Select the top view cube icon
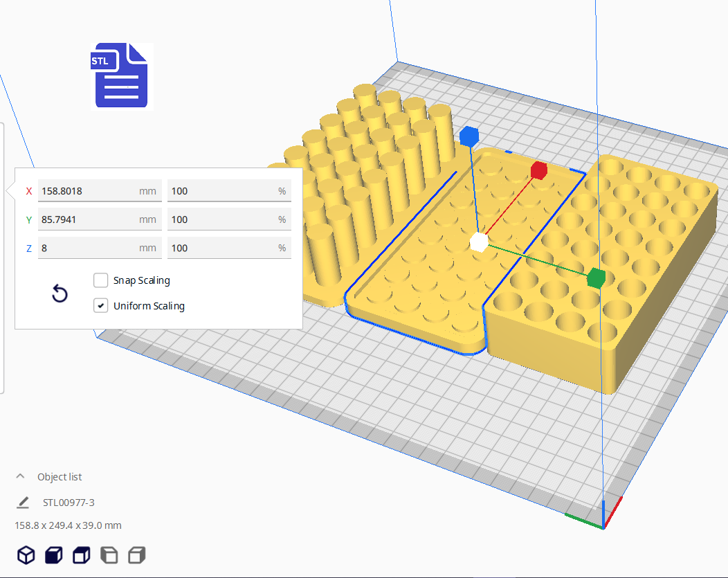Image resolution: width=728 pixels, height=578 pixels. coord(82,554)
